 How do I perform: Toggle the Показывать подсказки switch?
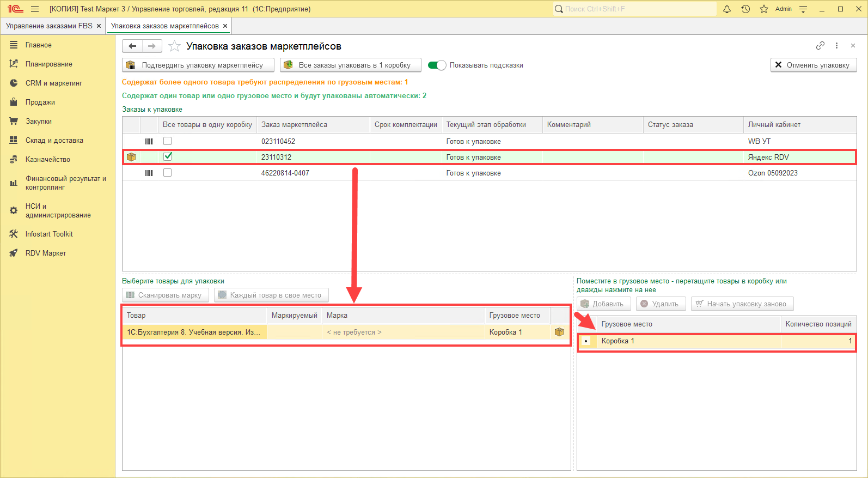pos(437,65)
